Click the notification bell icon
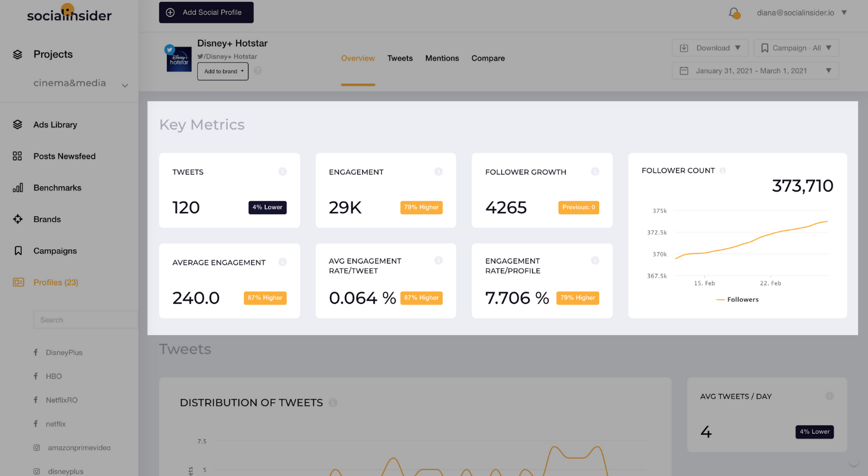Screen dimensions: 868x476 click(734, 12)
